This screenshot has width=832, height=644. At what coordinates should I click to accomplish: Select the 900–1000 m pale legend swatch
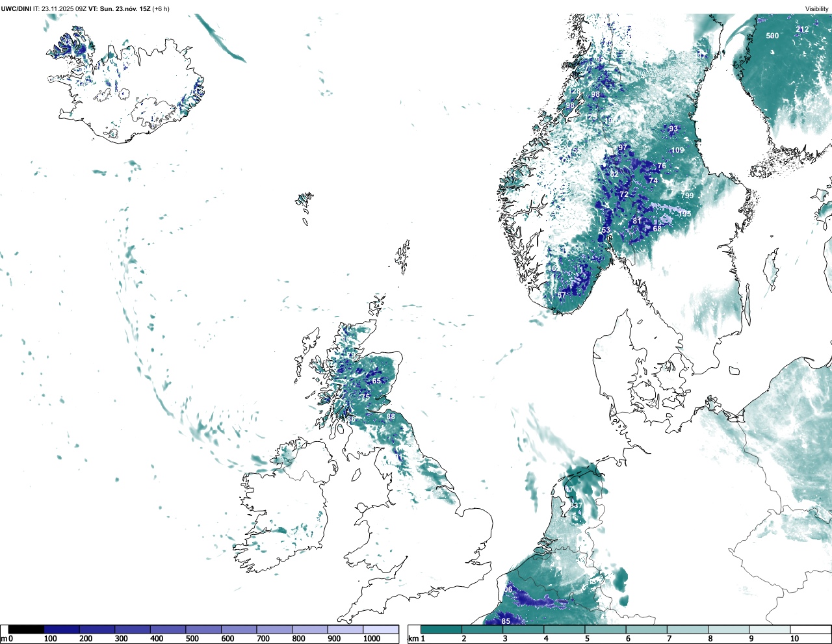[345, 629]
